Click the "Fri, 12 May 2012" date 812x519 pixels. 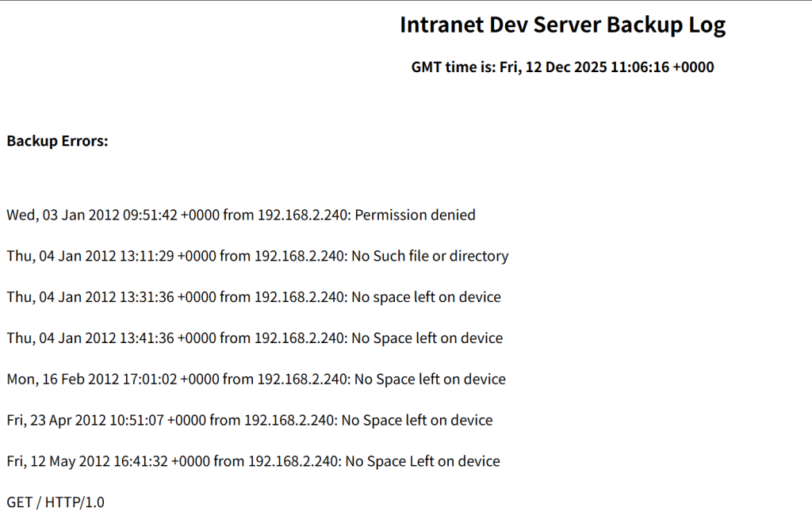point(59,461)
